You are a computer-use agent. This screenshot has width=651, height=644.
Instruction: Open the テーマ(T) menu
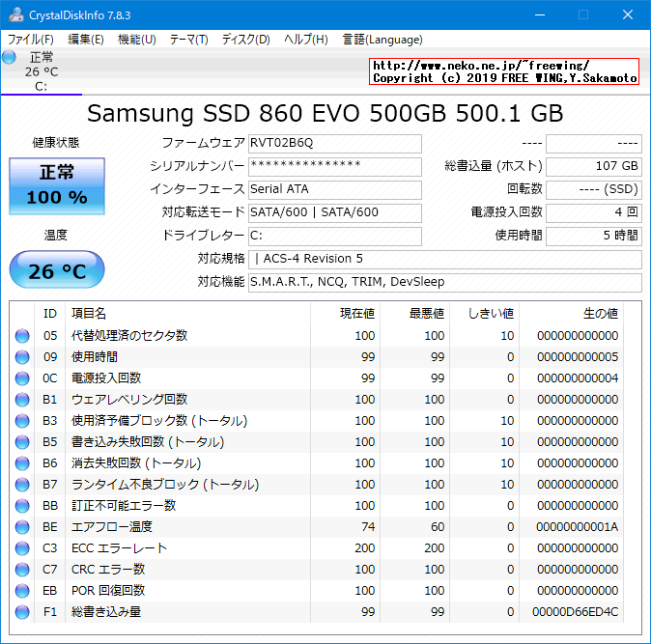tap(189, 40)
